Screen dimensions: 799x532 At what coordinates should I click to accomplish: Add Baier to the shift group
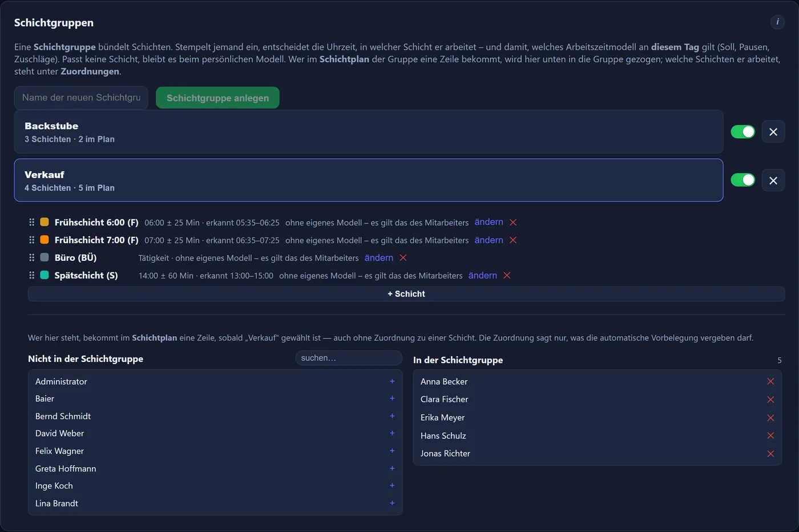[x=392, y=398]
